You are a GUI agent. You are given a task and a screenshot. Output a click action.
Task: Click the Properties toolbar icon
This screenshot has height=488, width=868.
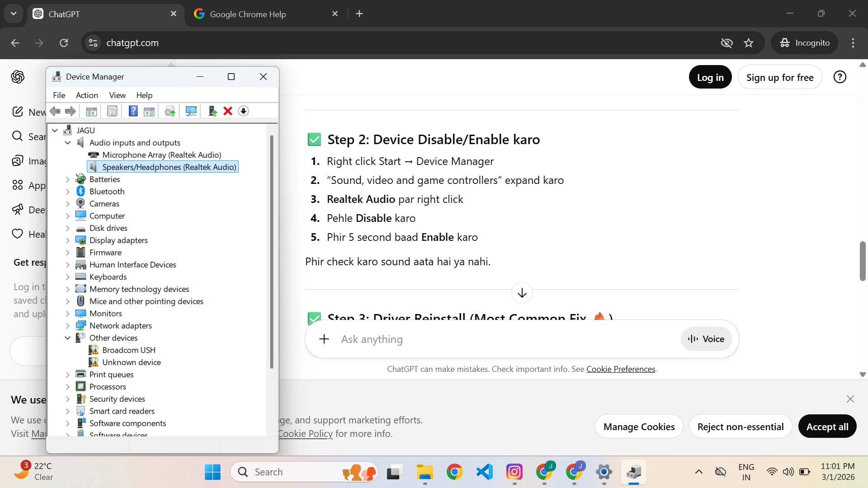112,111
